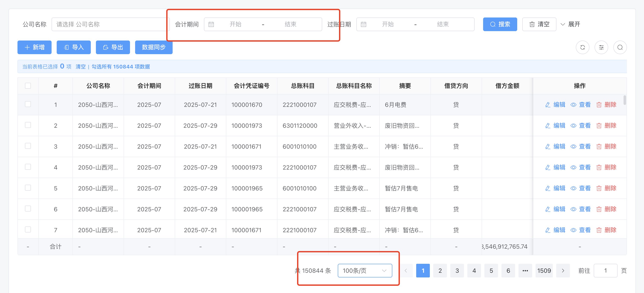Jump to last page 1509
644x293 pixels.
point(544,270)
